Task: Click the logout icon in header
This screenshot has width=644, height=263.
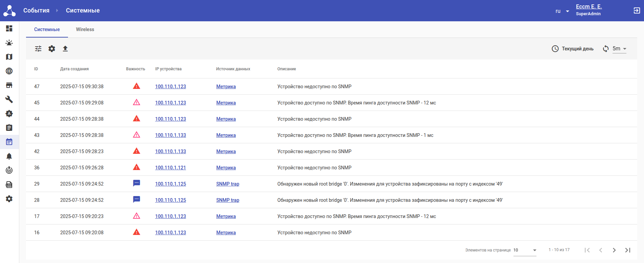Action: point(637,10)
